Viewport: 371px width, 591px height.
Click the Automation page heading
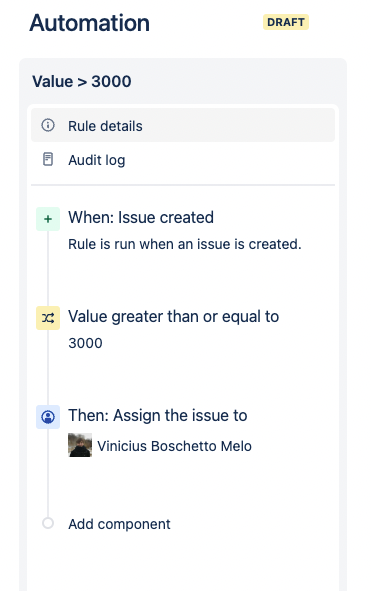click(x=89, y=23)
